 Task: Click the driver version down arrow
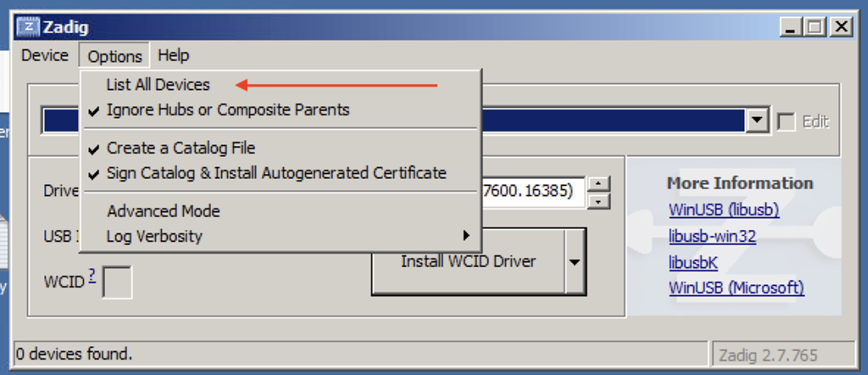point(598,200)
